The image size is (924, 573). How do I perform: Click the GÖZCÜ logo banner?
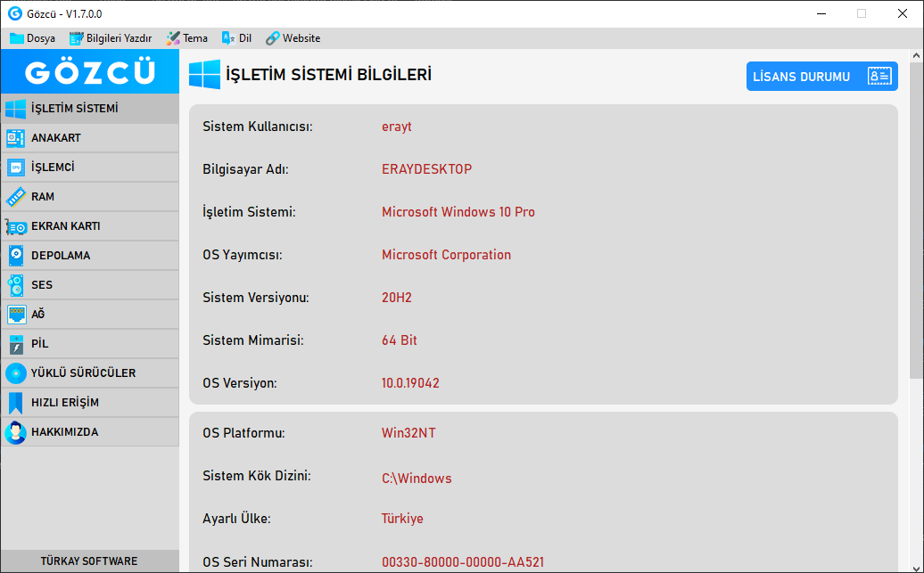click(90, 72)
